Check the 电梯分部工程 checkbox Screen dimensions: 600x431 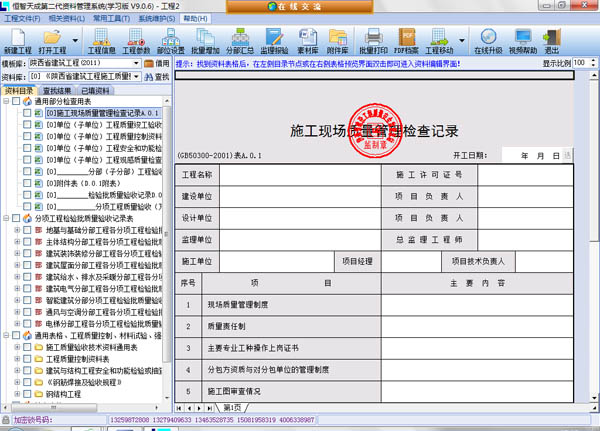(27, 323)
